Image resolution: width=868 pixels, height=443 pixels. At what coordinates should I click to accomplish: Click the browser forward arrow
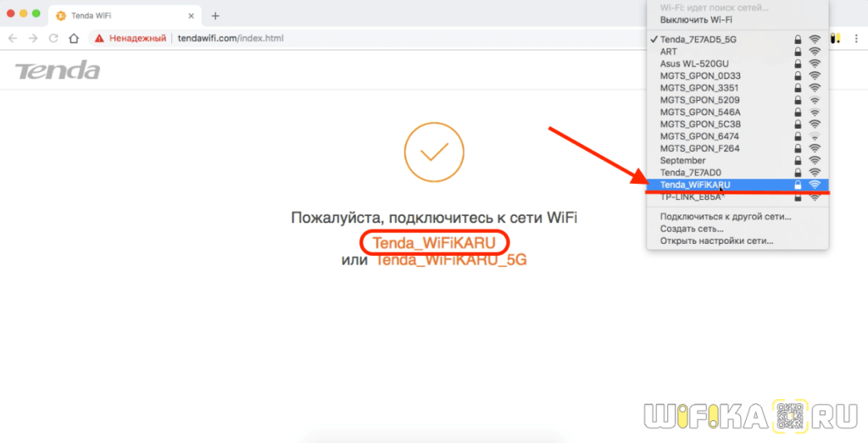point(33,38)
